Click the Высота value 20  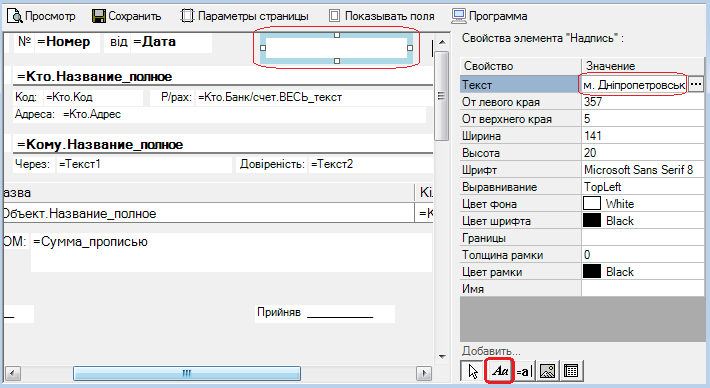[643, 153]
